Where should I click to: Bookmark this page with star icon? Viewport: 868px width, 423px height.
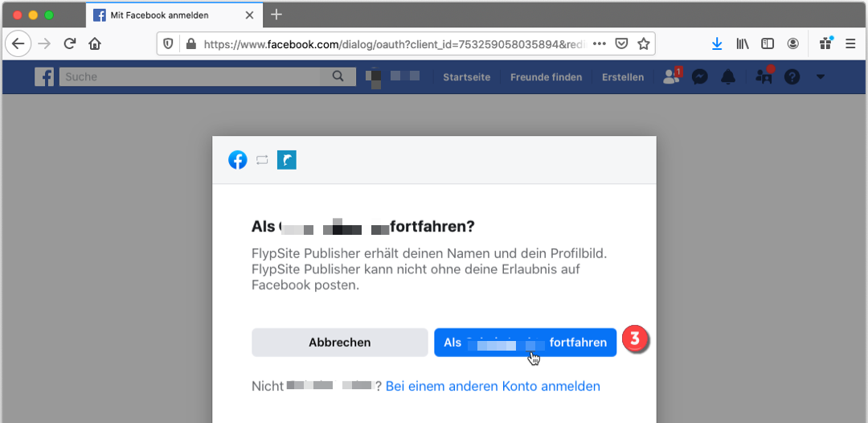point(643,43)
